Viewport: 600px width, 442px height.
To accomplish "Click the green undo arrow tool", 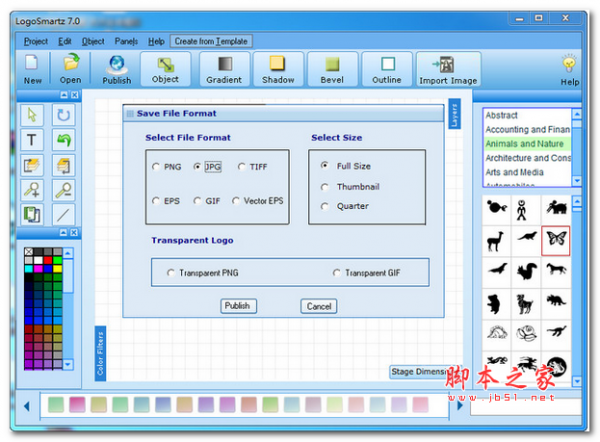I will [x=64, y=140].
